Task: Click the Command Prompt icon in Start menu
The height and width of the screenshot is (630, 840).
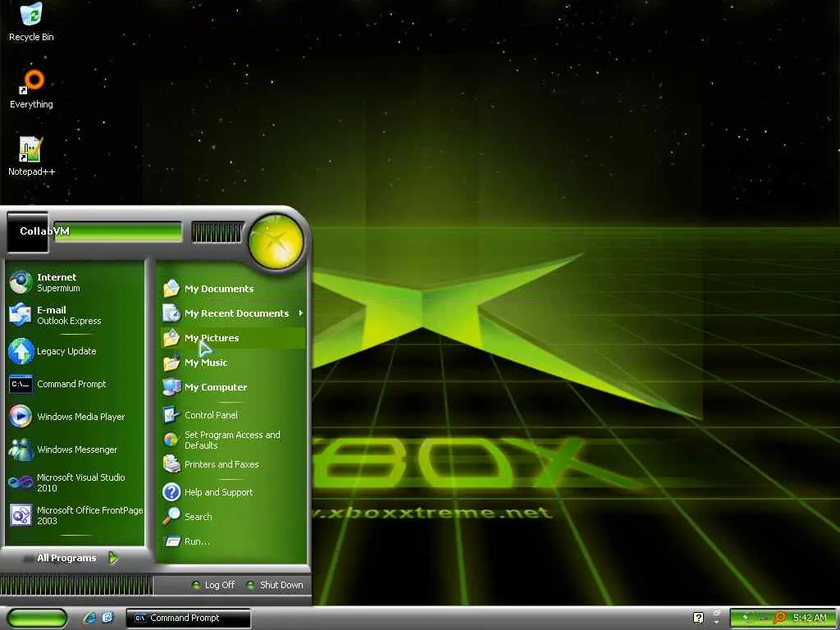Action: click(21, 384)
